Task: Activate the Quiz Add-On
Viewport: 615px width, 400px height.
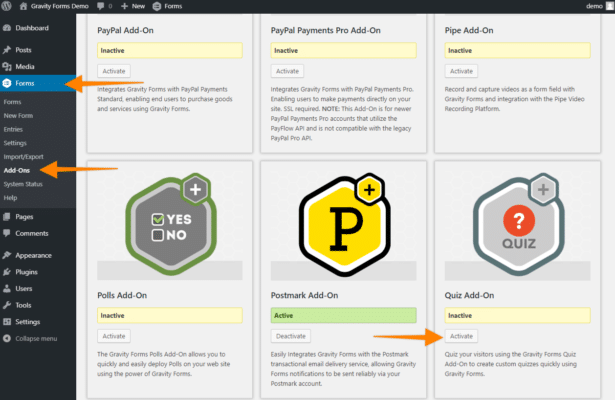Action: pos(461,336)
